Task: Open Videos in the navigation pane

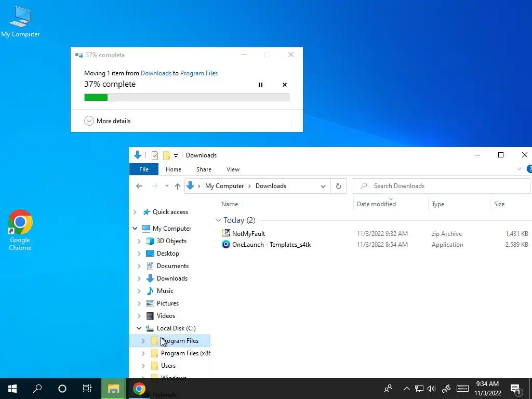Action: [x=166, y=316]
